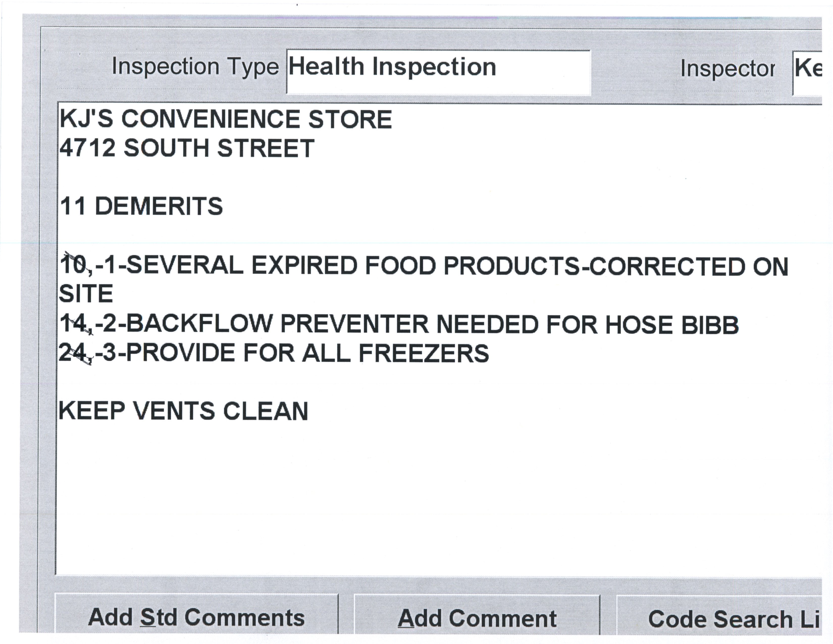Click the words HOSE BIBB
Screen dimensions: 833x644
[x=672, y=325]
